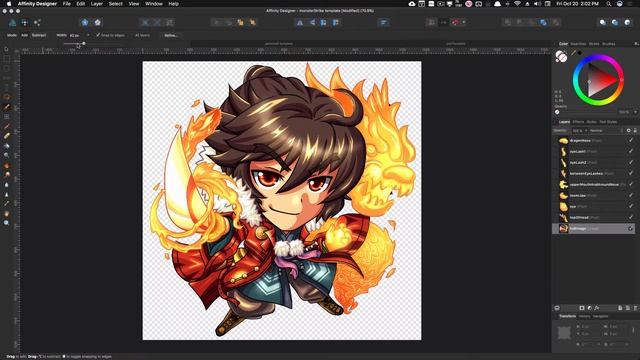Switch to the History tab
Image resolution: width=640 pixels, height=360 pixels.
(584, 316)
